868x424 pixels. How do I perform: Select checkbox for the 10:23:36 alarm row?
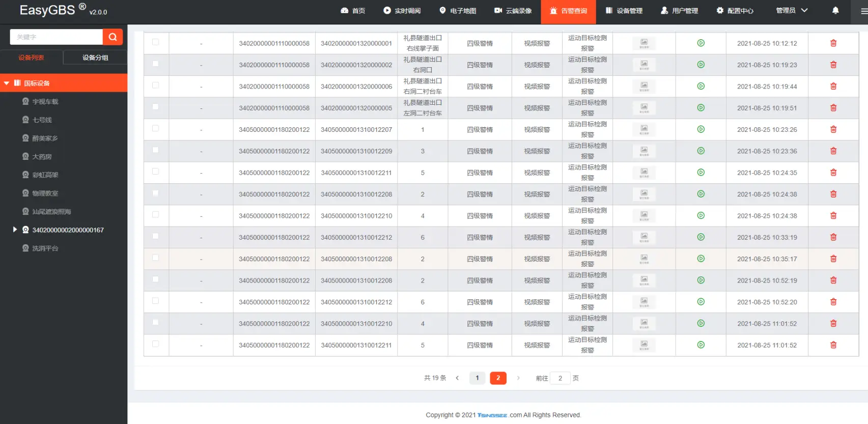[x=155, y=150]
